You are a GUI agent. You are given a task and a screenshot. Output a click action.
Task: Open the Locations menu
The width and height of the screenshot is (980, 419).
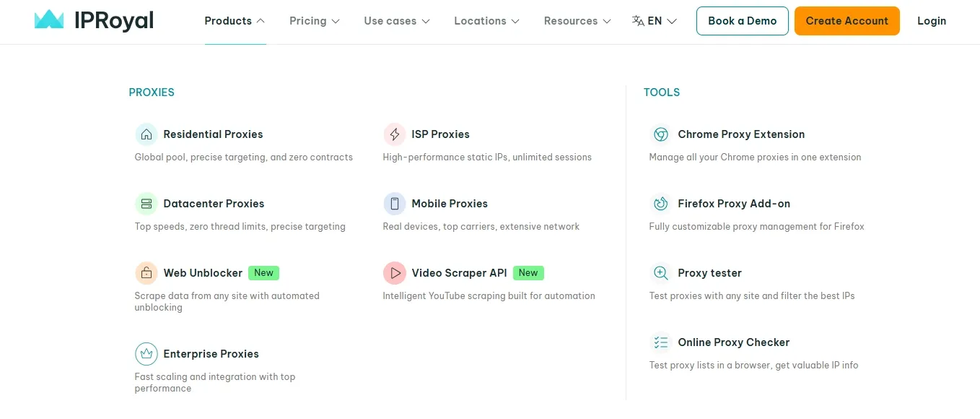pyautogui.click(x=487, y=21)
